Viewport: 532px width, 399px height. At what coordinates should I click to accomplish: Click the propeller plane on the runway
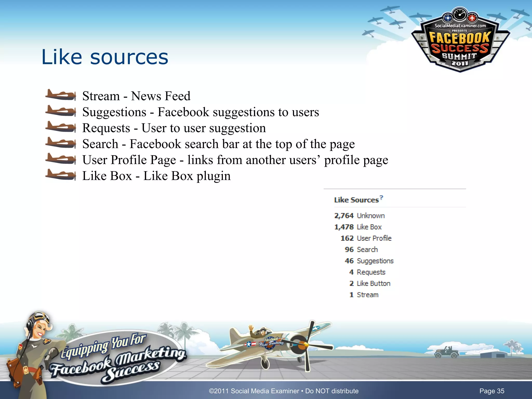tap(270, 345)
